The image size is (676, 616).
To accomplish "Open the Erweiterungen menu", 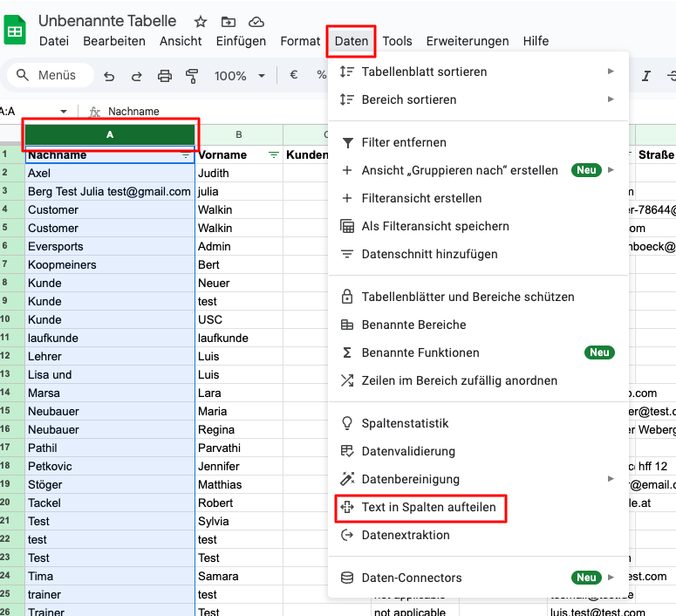I will 468,41.
